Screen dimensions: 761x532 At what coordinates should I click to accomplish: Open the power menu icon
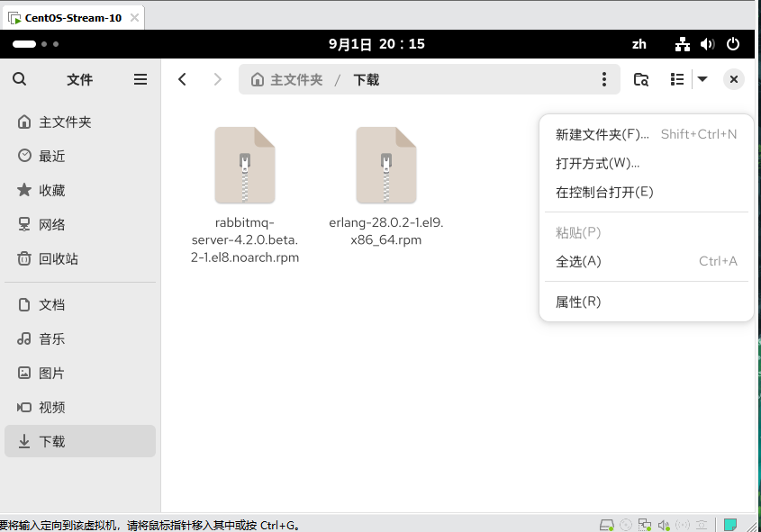click(x=733, y=44)
